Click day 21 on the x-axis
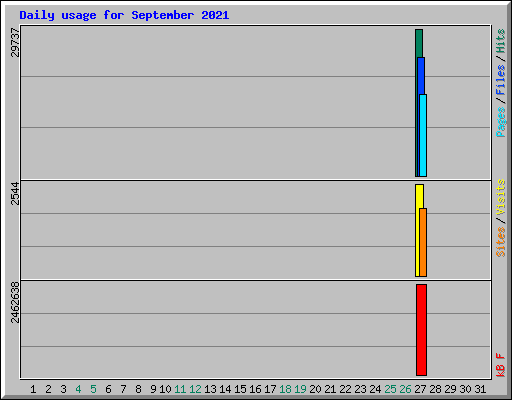The height and width of the screenshot is (400, 512). pos(330,389)
